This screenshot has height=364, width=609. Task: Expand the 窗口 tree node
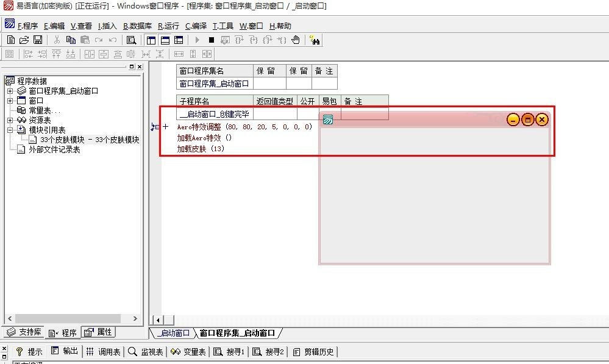pyautogui.click(x=10, y=101)
